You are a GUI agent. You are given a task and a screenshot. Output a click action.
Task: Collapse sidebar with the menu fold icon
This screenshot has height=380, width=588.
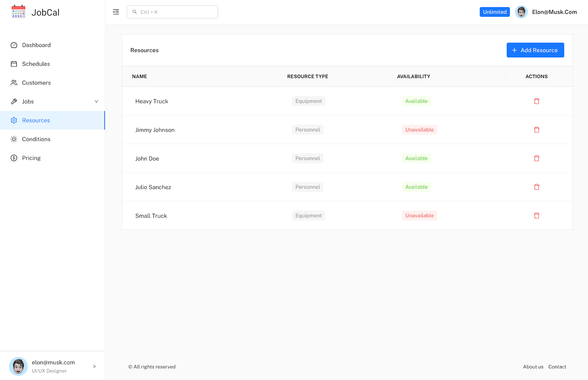116,12
